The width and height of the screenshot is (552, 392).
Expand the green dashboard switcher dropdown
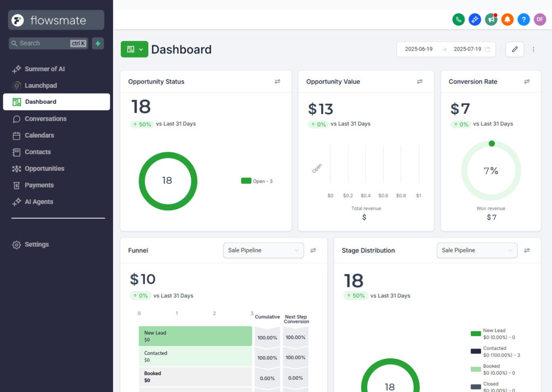coord(134,49)
